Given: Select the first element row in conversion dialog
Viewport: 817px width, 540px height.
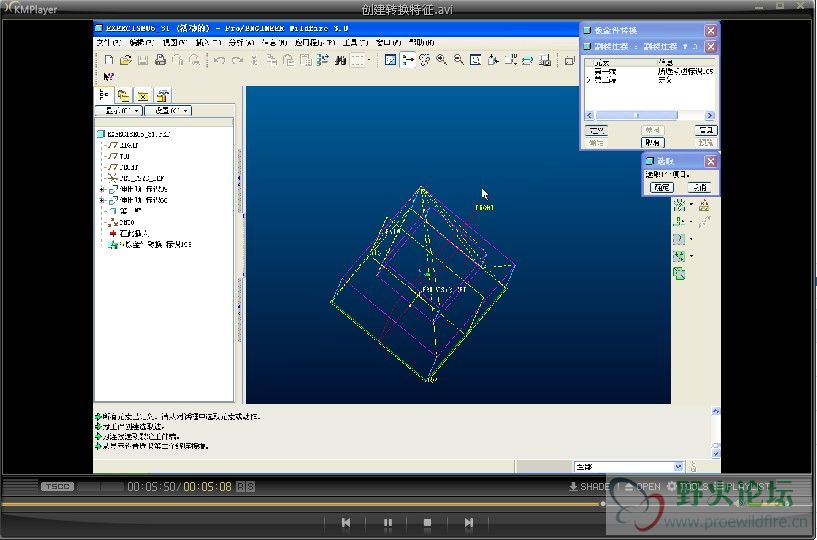Looking at the screenshot, I should [x=649, y=71].
